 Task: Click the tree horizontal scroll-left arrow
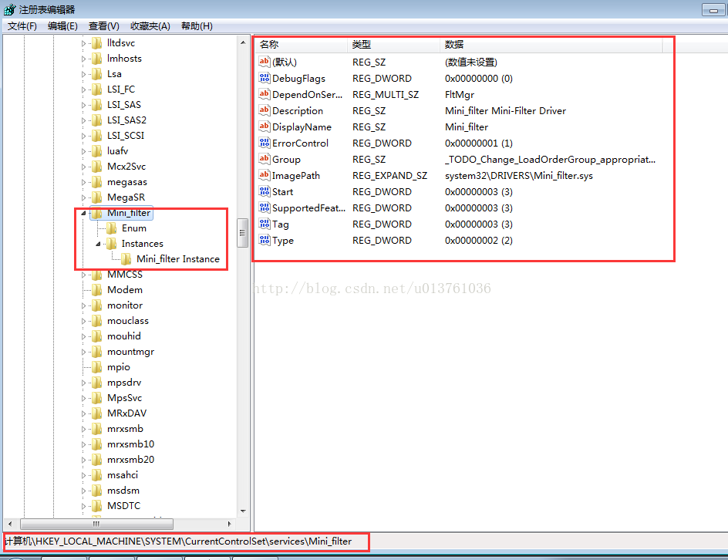tap(10, 524)
